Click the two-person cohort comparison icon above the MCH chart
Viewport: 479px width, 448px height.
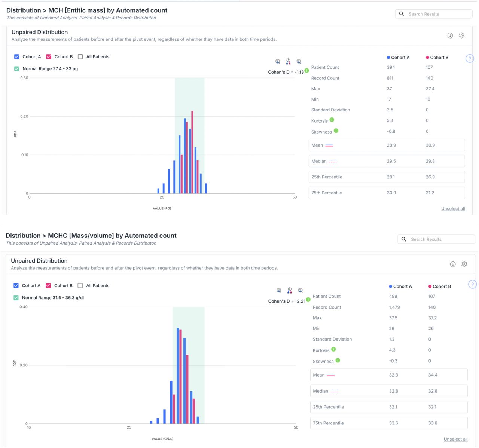point(288,61)
